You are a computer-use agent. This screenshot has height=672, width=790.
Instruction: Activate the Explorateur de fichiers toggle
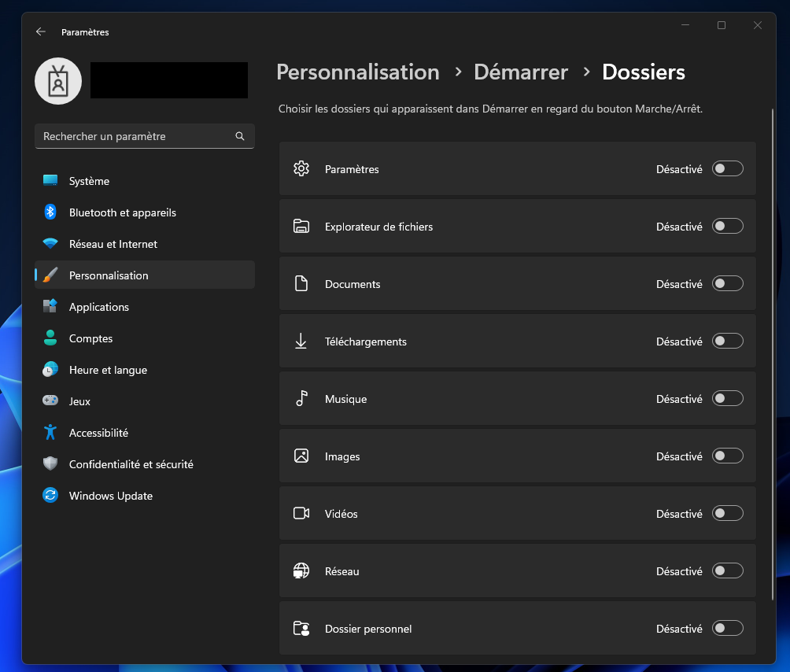coord(727,226)
